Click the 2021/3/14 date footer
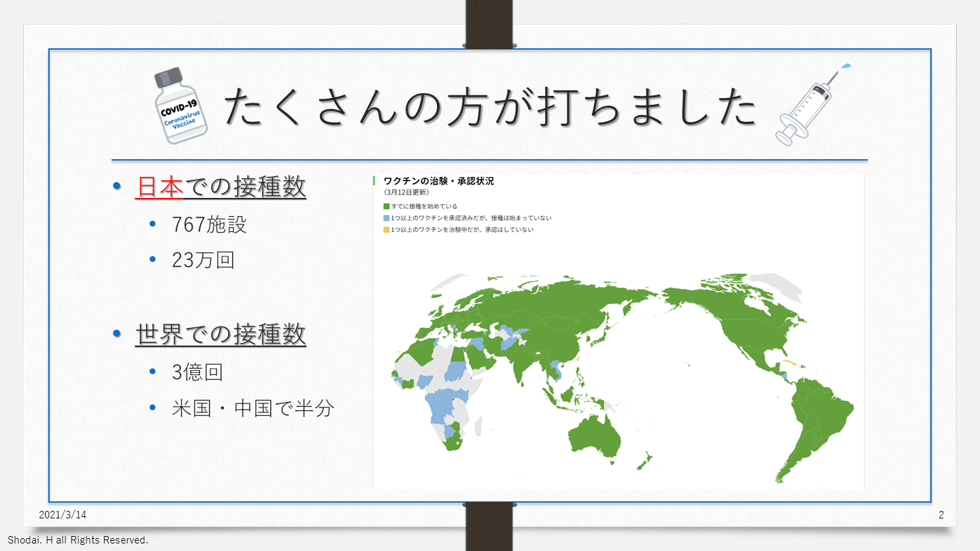The height and width of the screenshot is (551, 980). [x=63, y=515]
